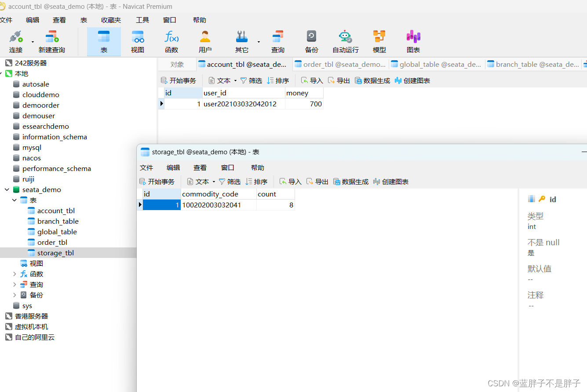Open the 文本 dropdown in storage_tbl window
Screen dimensions: 587x392
click(201, 181)
